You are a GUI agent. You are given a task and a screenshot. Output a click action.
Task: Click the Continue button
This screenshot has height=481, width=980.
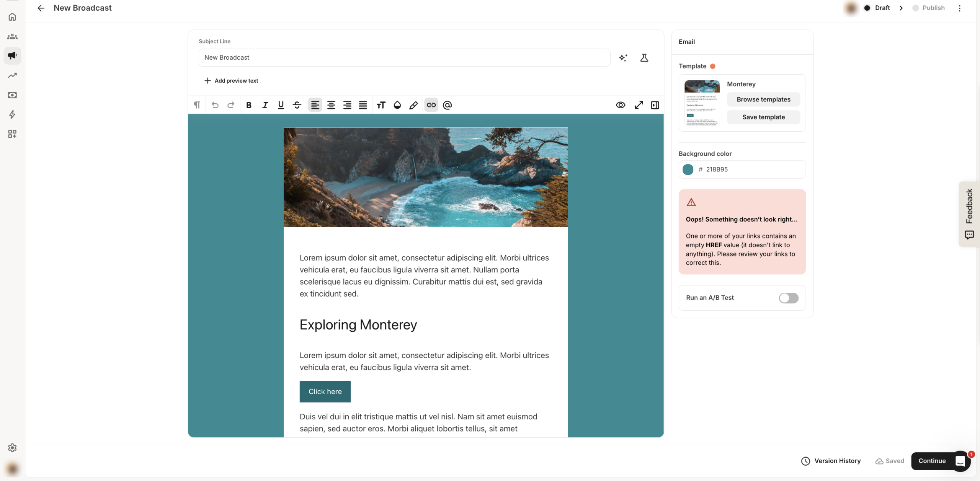click(932, 461)
